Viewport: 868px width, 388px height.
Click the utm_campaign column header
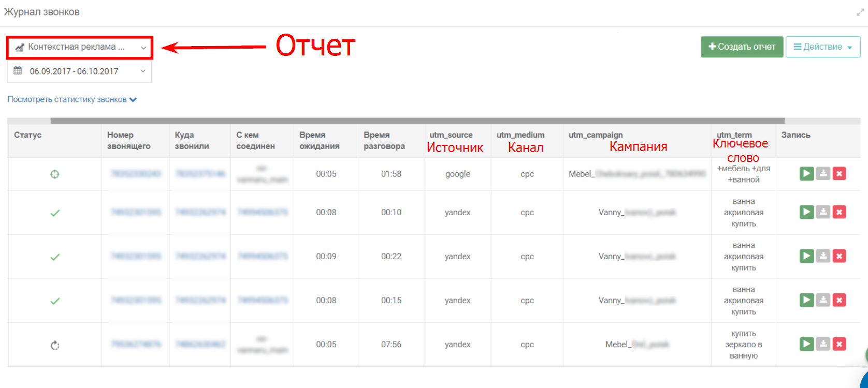pyautogui.click(x=596, y=135)
